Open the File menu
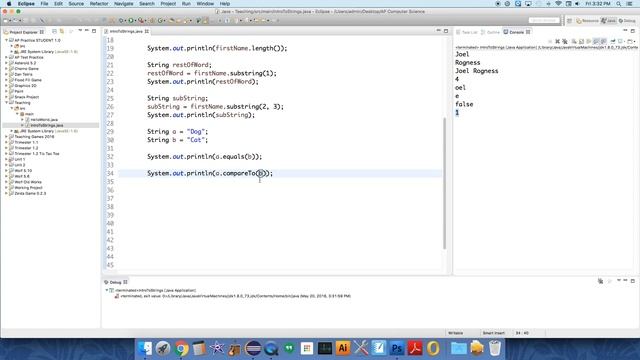 44,4
